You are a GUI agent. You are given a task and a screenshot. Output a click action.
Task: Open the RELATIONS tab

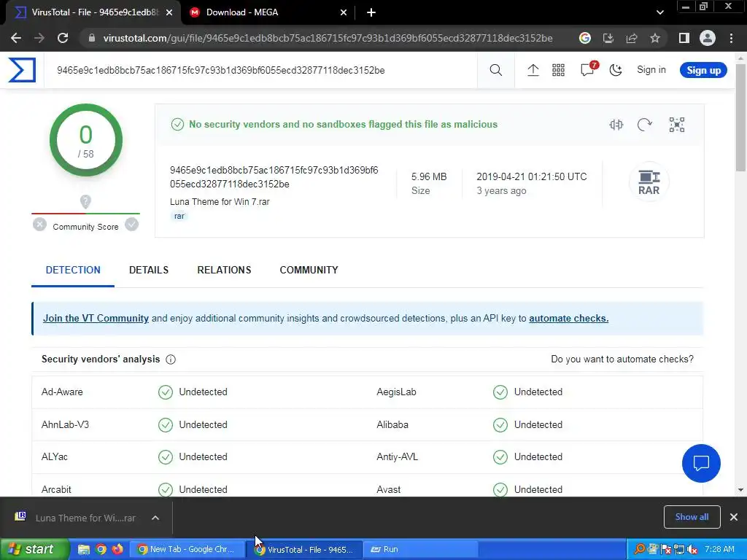click(224, 270)
